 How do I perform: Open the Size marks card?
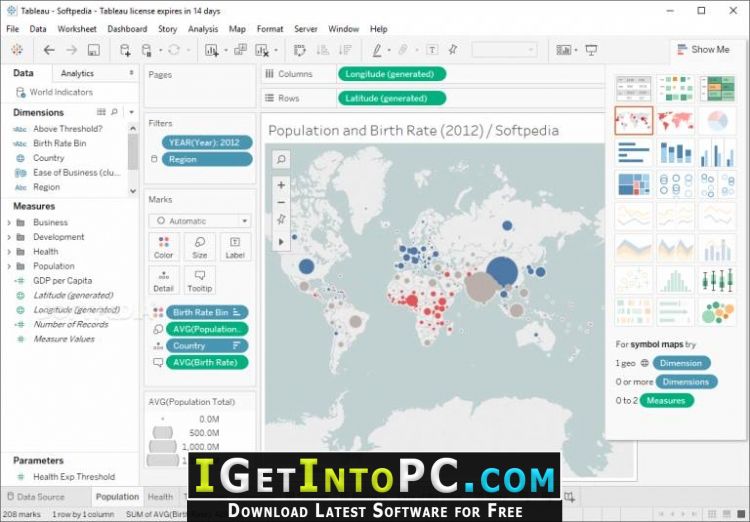coord(199,247)
